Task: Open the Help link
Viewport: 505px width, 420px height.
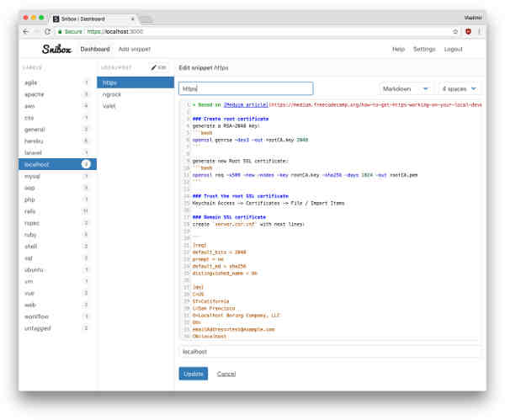Action: (x=398, y=50)
